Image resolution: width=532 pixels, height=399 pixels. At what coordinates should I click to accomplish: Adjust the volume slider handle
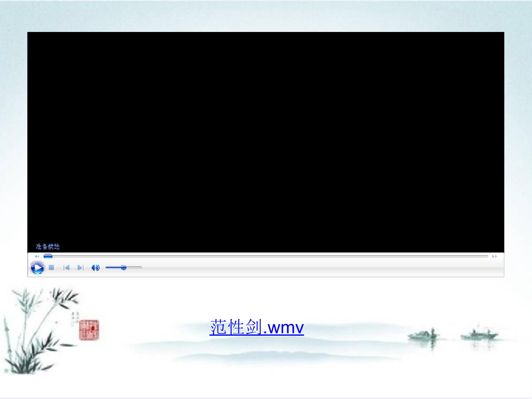click(124, 267)
